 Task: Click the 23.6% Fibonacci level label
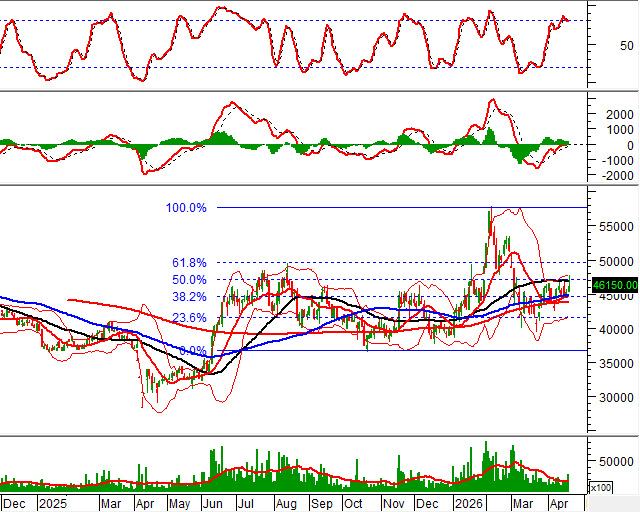pos(189,318)
